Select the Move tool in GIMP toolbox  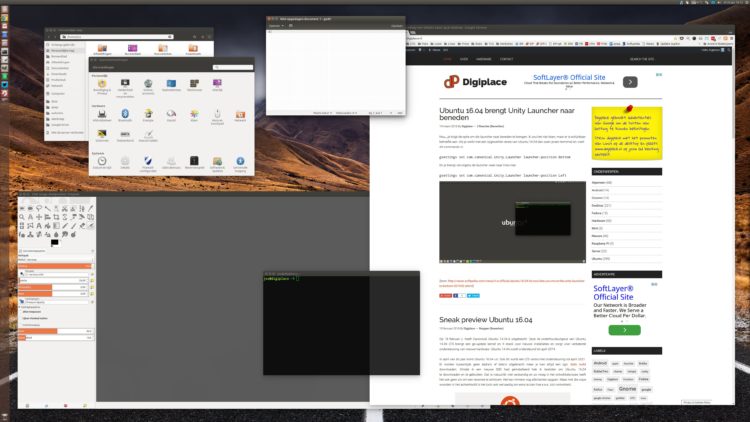click(x=39, y=217)
